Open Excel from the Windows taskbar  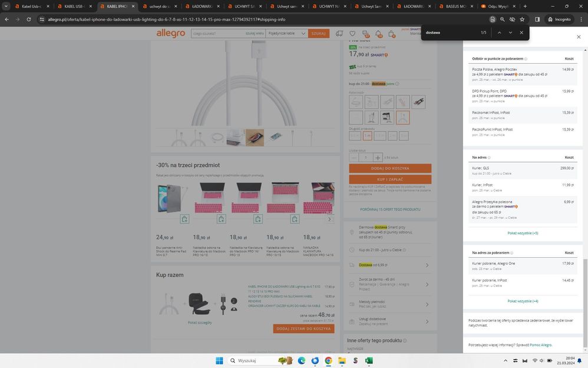[369, 360]
